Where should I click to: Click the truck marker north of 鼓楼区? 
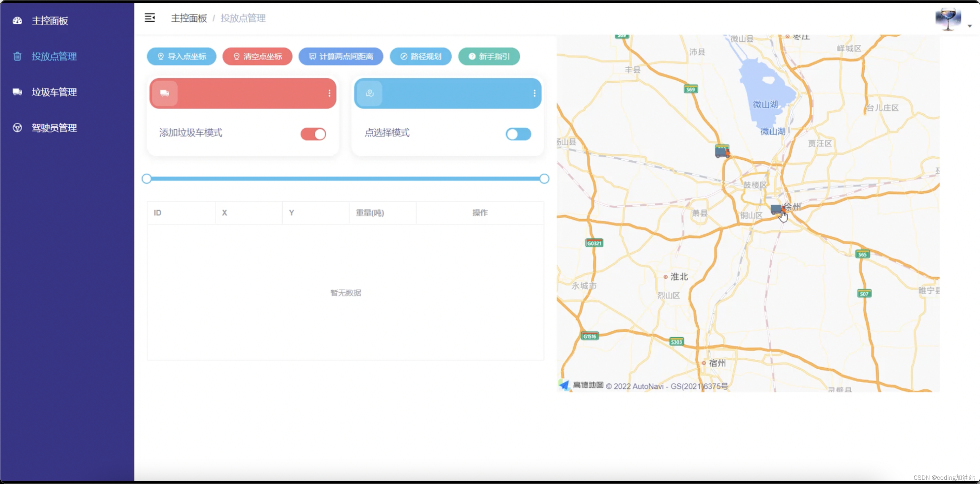[x=722, y=151]
